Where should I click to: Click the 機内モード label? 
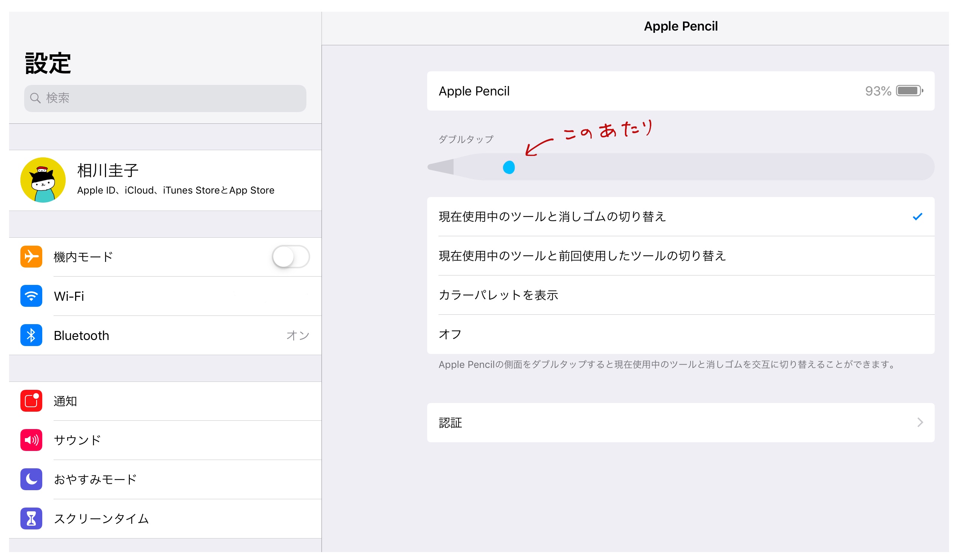[83, 257]
